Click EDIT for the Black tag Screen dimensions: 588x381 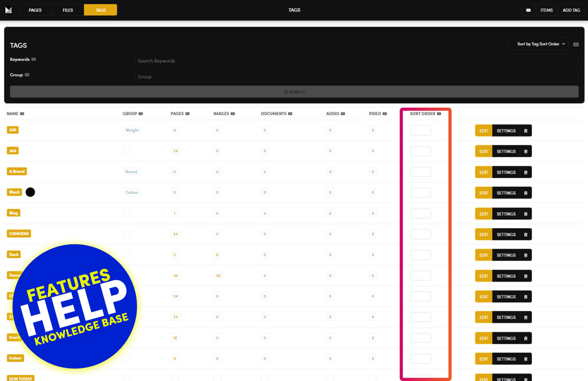coord(483,193)
